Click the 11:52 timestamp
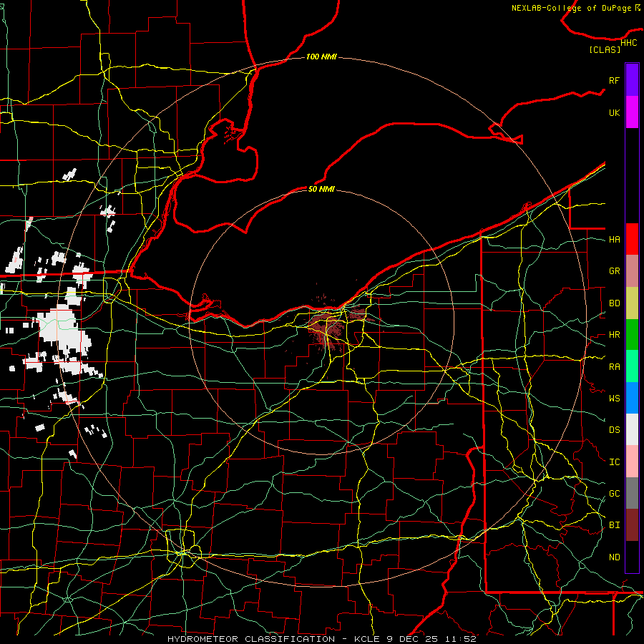Screen dimensions: 644x644 (x=459, y=639)
